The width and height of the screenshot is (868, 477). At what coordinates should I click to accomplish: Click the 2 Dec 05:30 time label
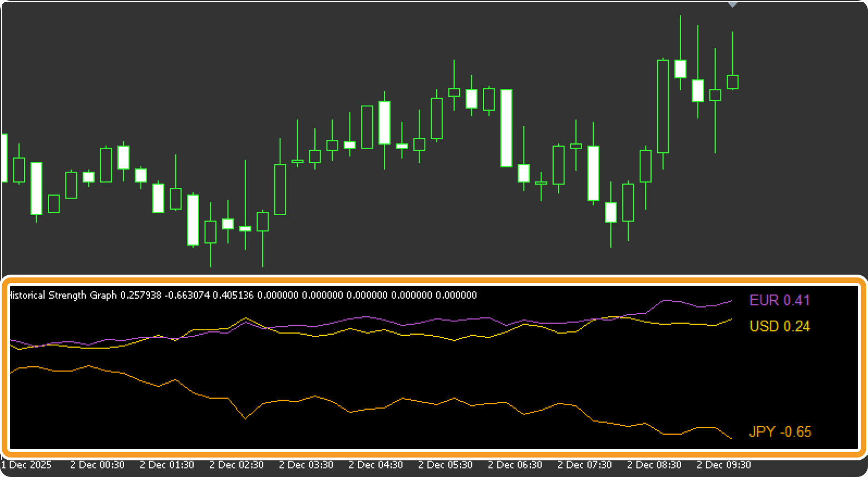click(x=445, y=465)
